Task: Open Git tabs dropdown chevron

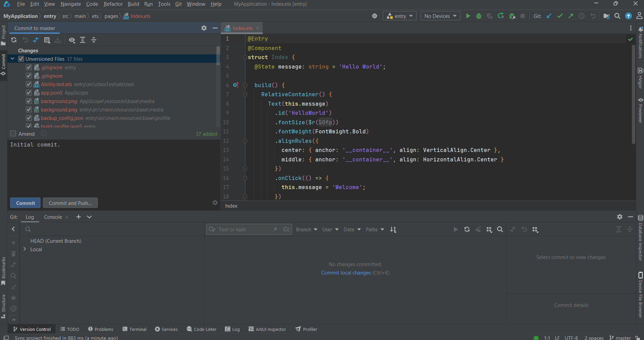Action: point(89,217)
